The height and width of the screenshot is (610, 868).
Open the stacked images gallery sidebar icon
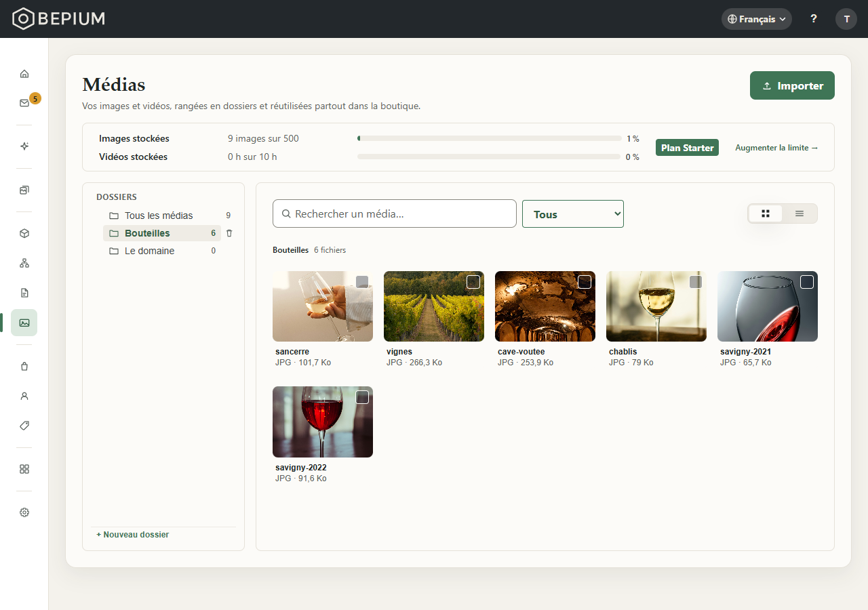[24, 190]
